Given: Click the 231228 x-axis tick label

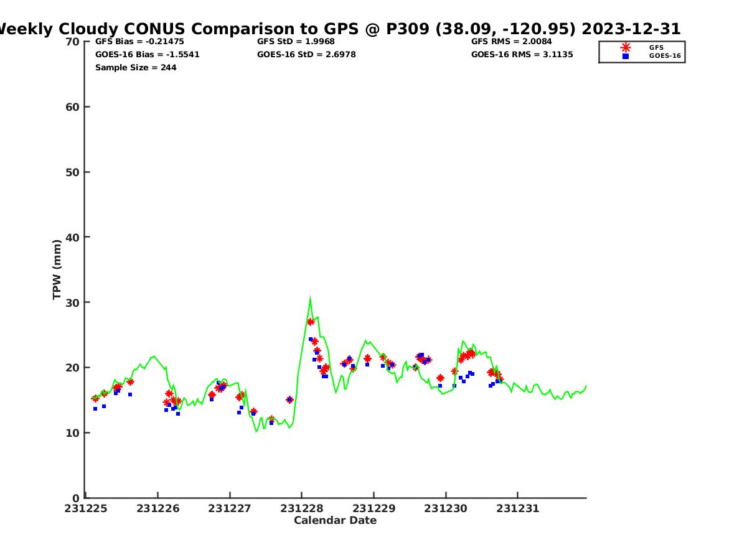Looking at the screenshot, I should 301,508.
